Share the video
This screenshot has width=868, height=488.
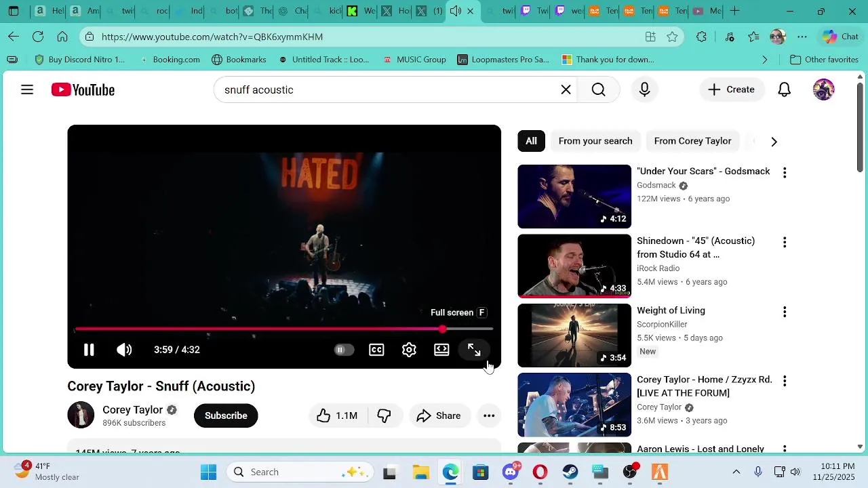click(x=439, y=415)
